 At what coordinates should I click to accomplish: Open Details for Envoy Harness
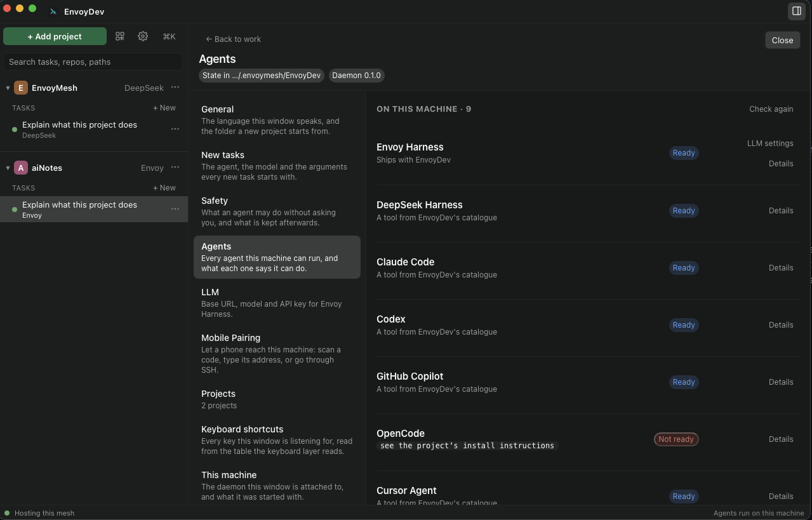click(x=781, y=163)
